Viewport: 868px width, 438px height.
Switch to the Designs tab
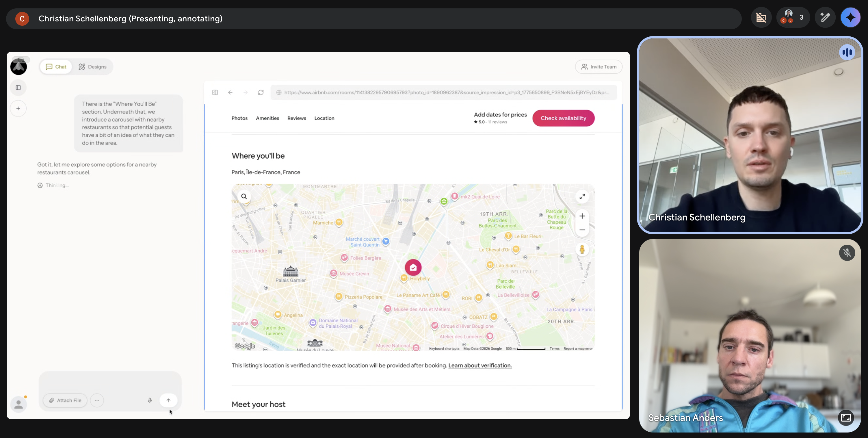point(93,67)
